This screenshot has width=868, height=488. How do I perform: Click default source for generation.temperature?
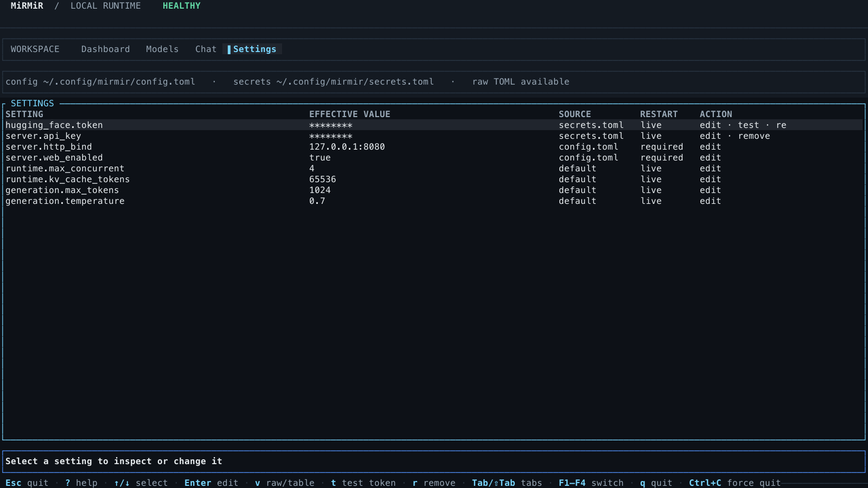point(578,201)
